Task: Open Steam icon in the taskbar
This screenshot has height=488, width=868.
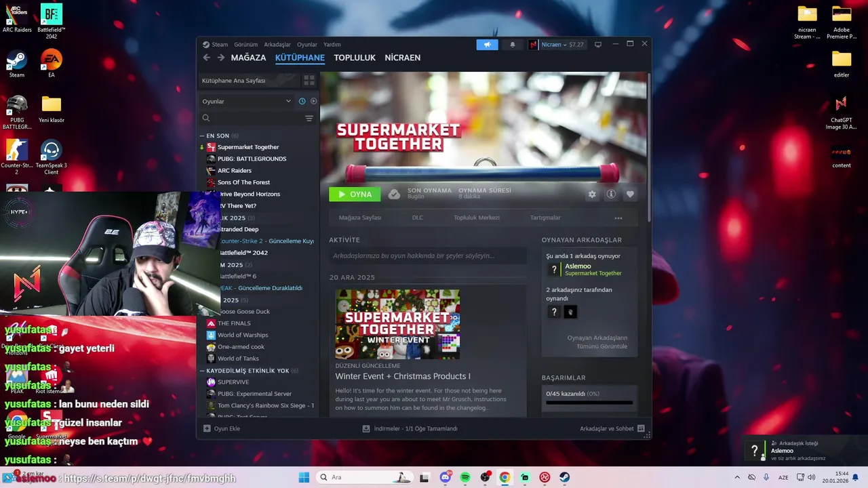Action: [564, 477]
